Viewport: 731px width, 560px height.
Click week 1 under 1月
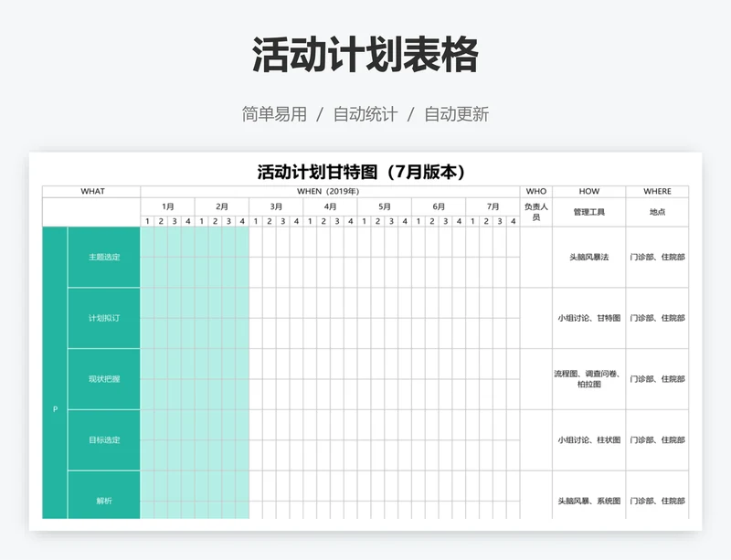147,221
